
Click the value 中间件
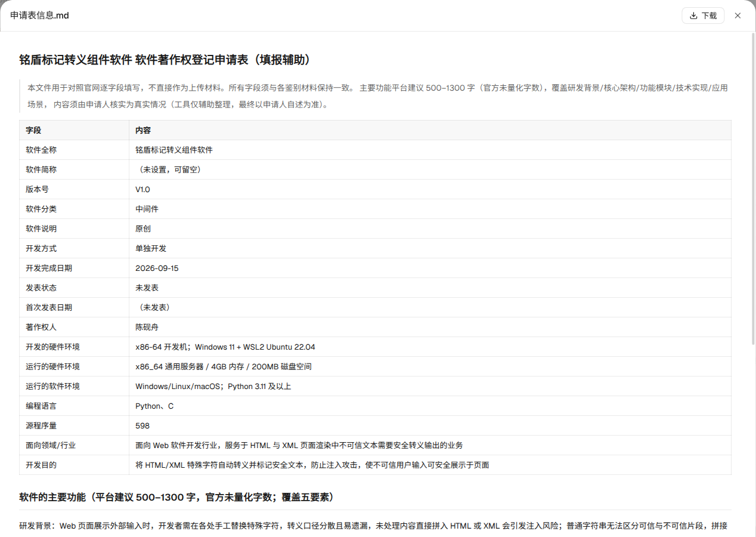[x=147, y=209]
